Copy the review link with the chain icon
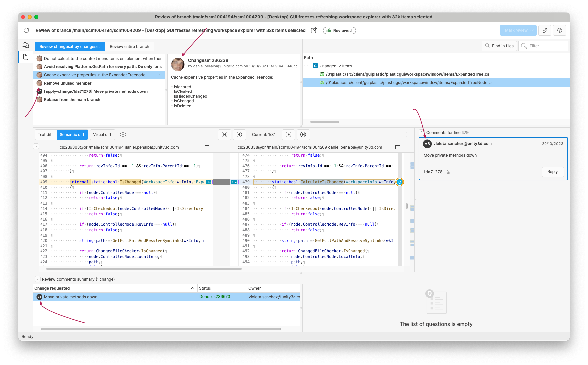The height and width of the screenshot is (365, 588). [545, 30]
